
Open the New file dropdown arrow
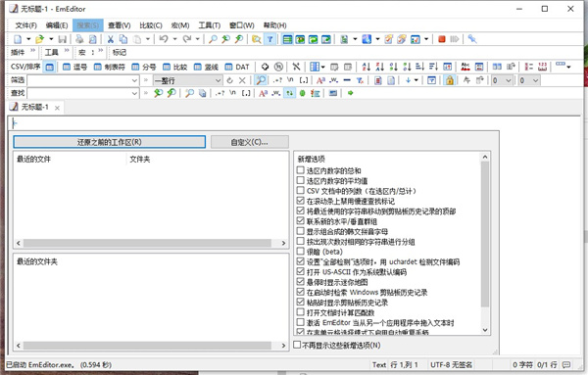point(28,39)
